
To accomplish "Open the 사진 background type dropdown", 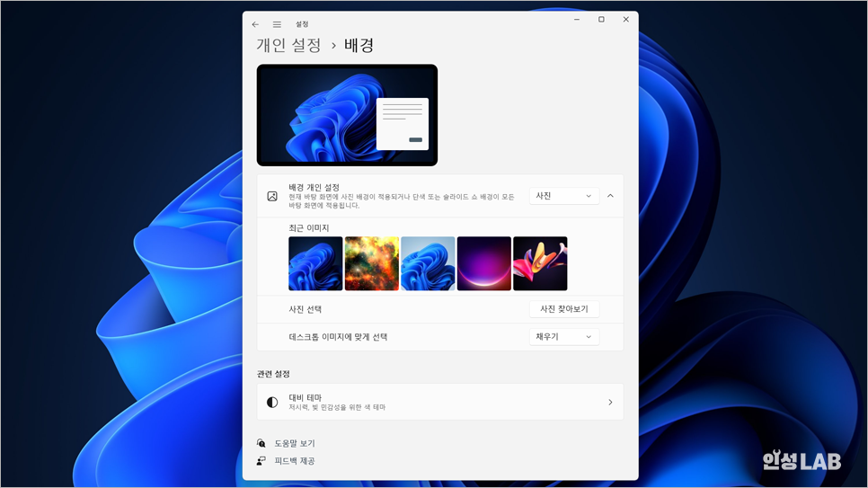I will (x=564, y=196).
